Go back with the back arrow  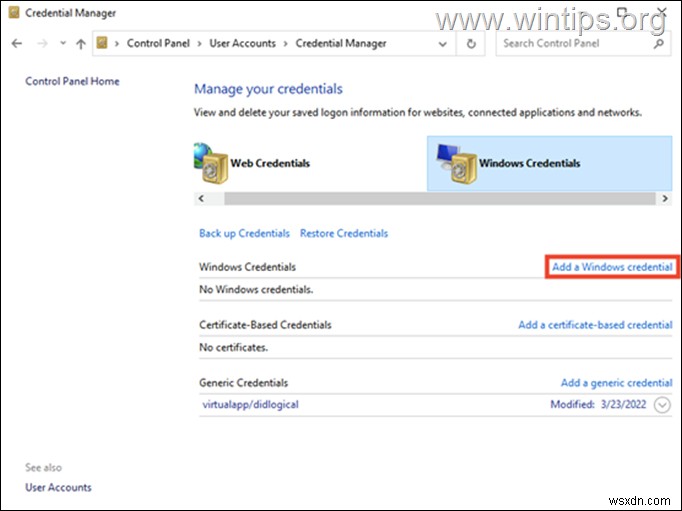point(17,43)
